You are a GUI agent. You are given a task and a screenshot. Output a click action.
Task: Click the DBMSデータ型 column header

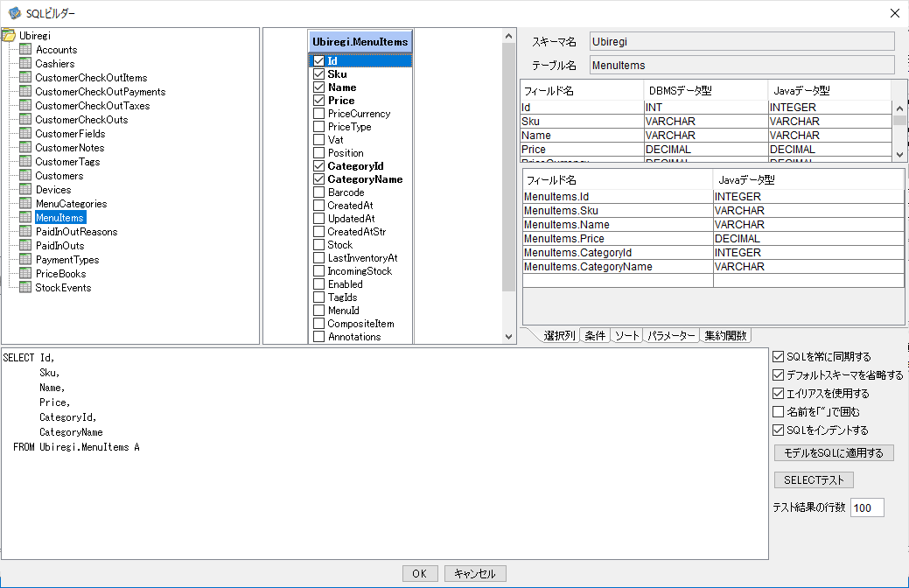click(705, 90)
